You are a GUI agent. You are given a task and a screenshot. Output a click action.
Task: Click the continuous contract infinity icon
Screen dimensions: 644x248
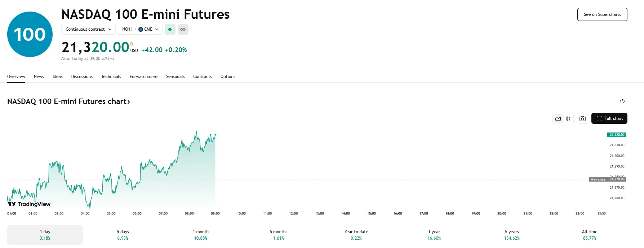183,29
